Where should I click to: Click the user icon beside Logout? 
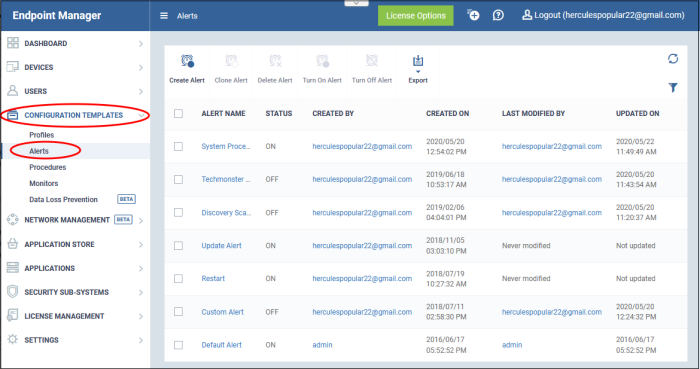tap(527, 15)
